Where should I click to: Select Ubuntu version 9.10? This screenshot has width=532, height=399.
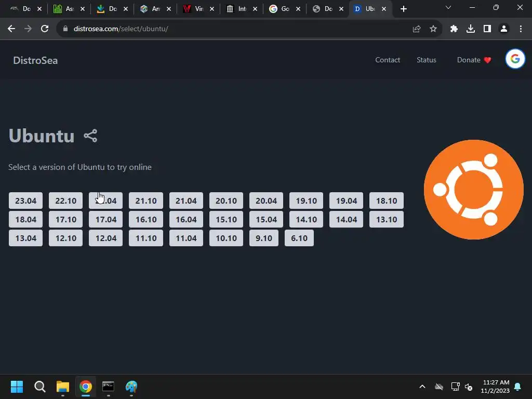263,238
